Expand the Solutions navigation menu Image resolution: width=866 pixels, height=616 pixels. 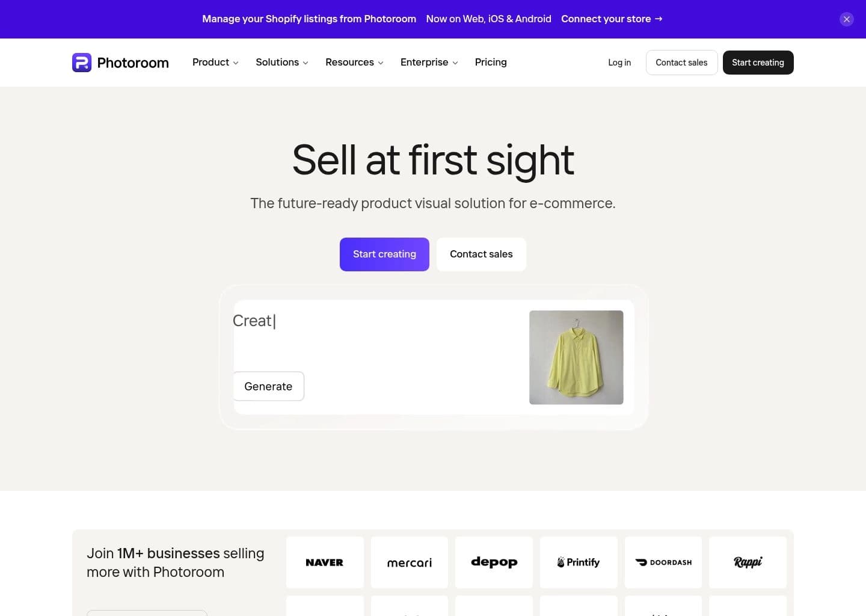tap(282, 63)
